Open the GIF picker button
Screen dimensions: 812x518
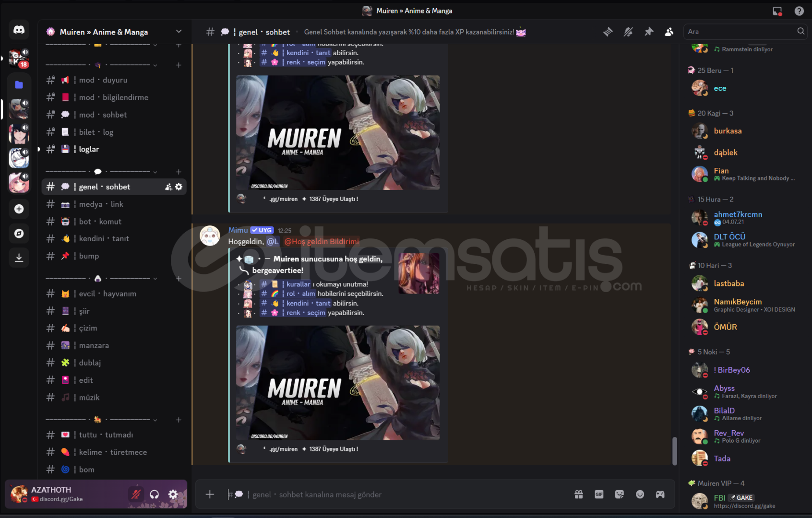coord(599,494)
